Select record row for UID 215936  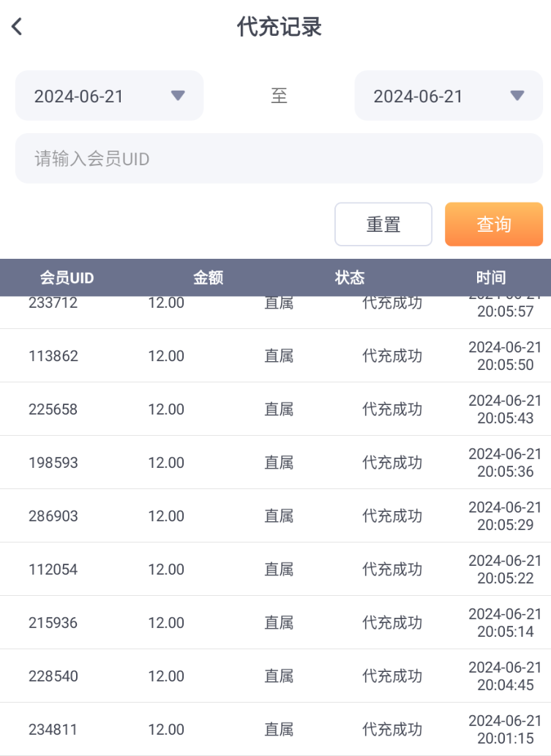coord(275,623)
